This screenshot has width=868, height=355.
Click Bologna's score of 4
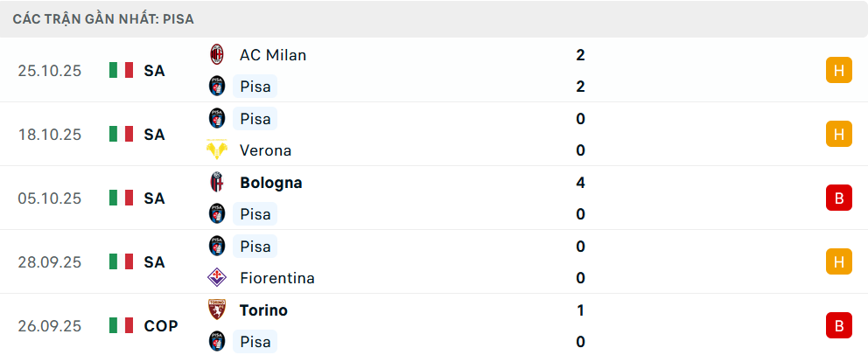(580, 183)
